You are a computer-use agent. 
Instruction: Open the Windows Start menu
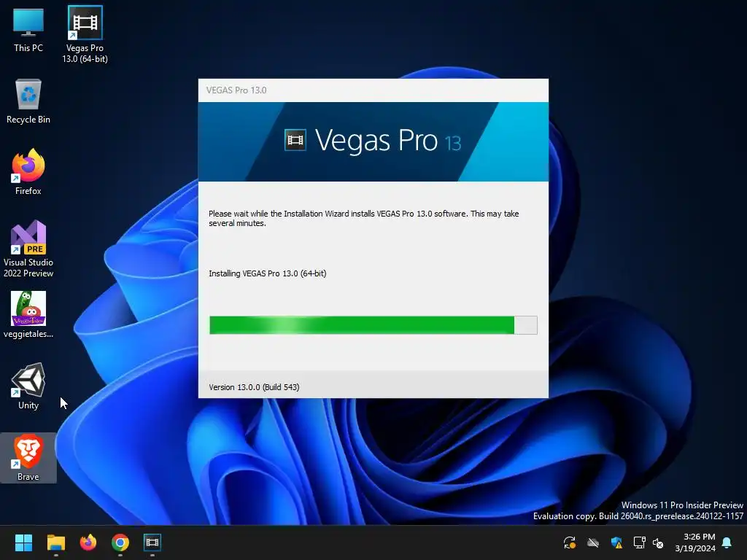click(23, 542)
